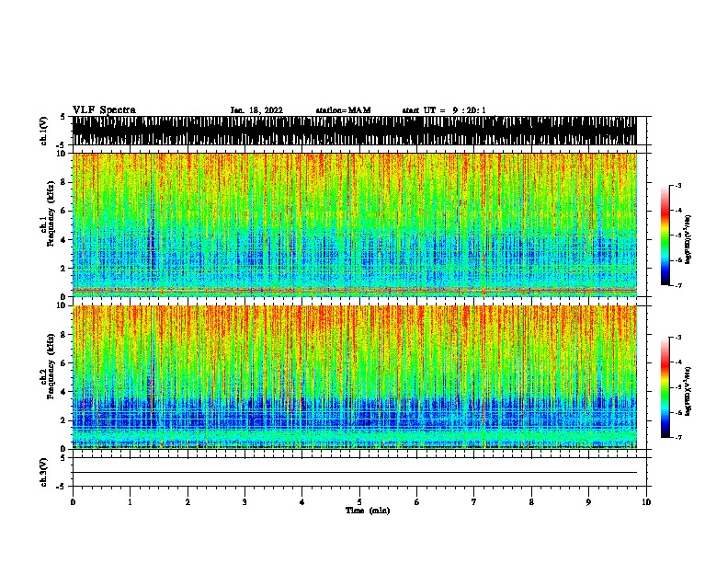Click the ch.3(V) axis label
728x563 pixels.
pos(43,472)
